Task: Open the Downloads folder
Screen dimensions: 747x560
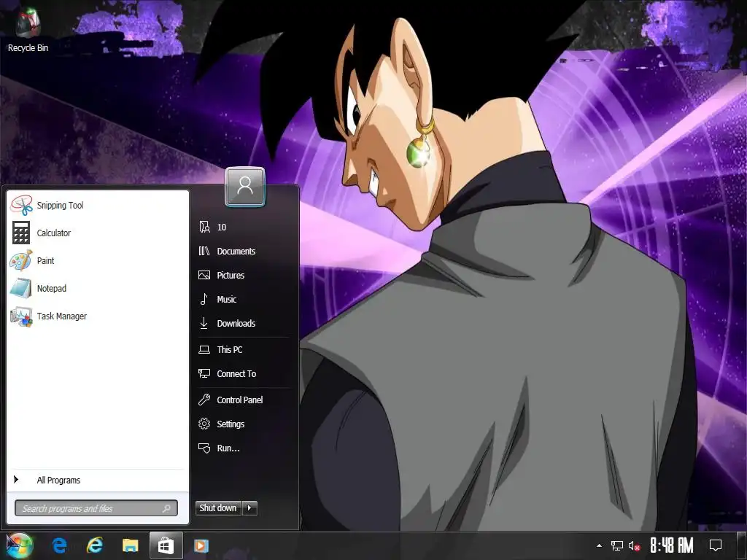Action: coord(244,323)
